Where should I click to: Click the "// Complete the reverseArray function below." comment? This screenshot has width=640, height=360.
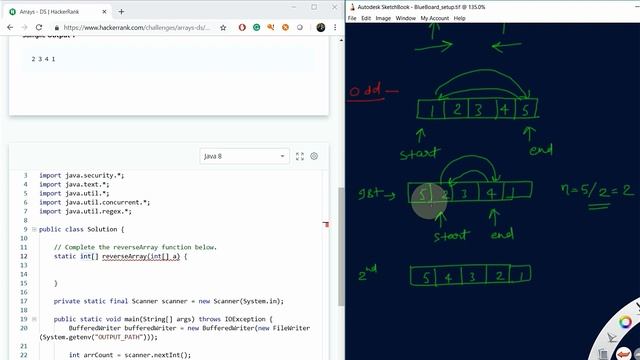[135, 247]
